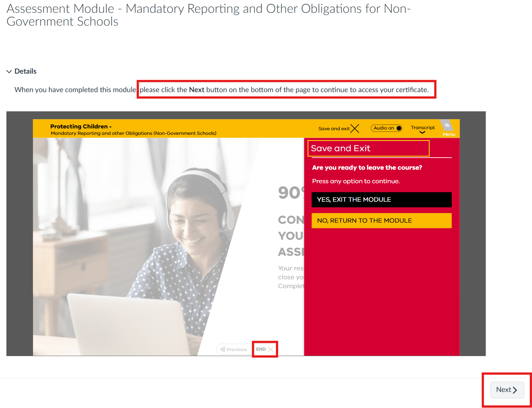Toggle the Audio on switch
The width and height of the screenshot is (532, 408).
386,128
